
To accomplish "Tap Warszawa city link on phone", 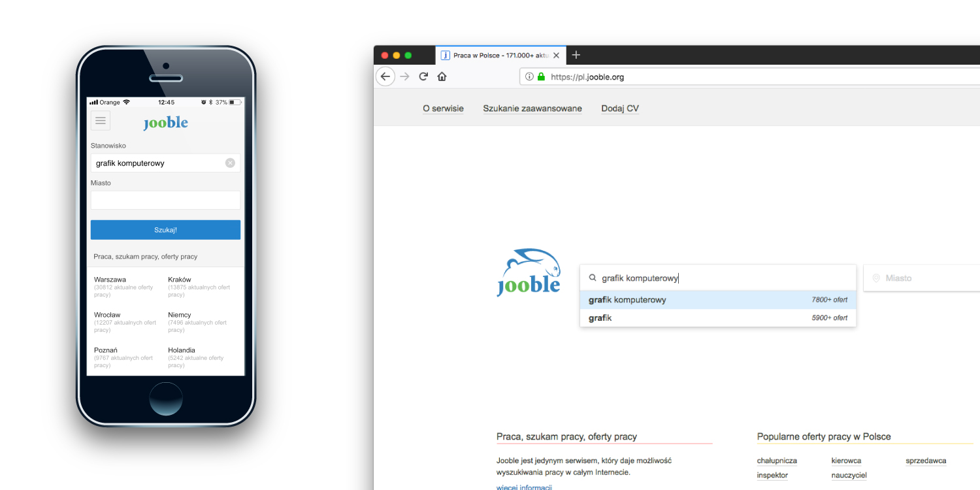I will tap(110, 280).
